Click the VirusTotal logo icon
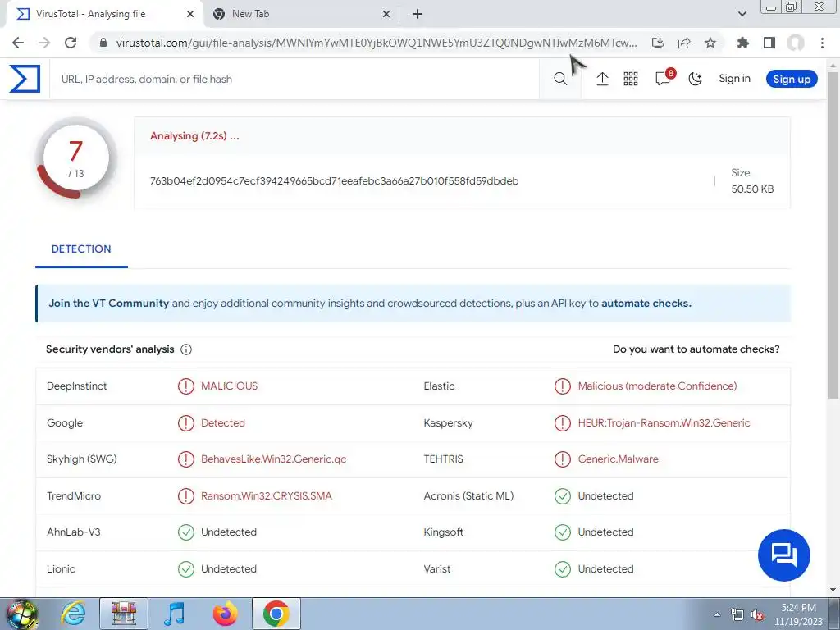Screen dimensions: 840x630 tap(25, 79)
